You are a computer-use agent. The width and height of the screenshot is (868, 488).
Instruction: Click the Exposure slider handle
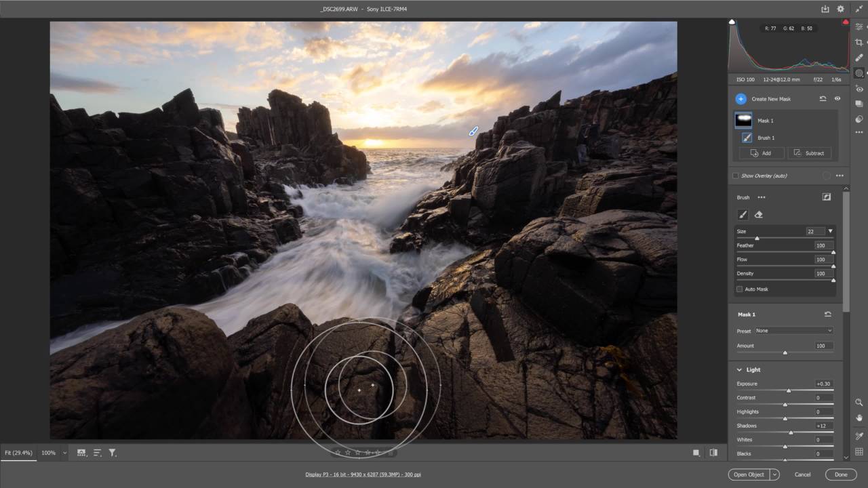(x=789, y=390)
